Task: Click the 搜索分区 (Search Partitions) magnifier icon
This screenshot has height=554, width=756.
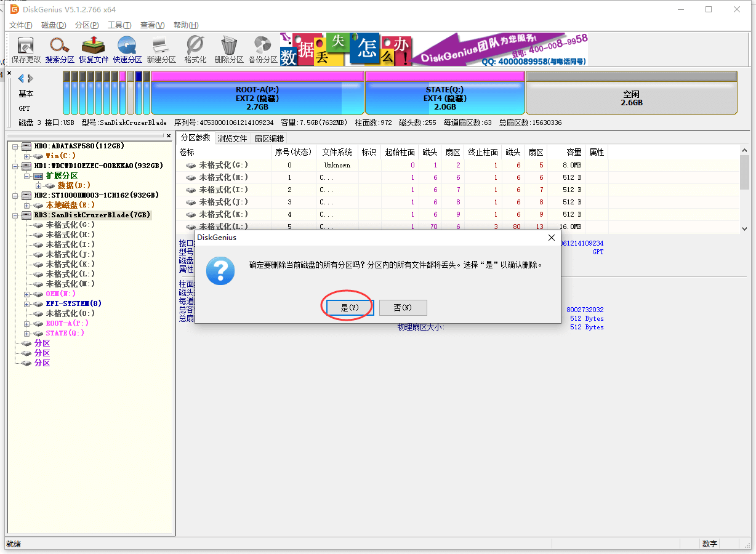Action: click(x=60, y=49)
